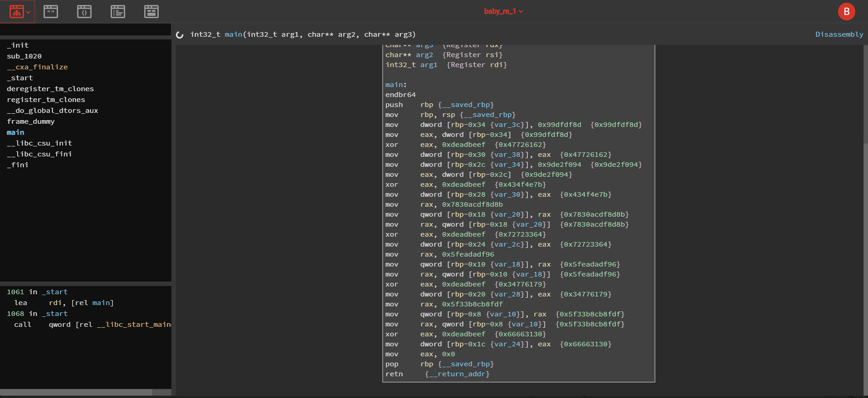Click the 0x99dfdf8d constant in the mov instruction
This screenshot has width=868, height=398.
[x=559, y=125]
